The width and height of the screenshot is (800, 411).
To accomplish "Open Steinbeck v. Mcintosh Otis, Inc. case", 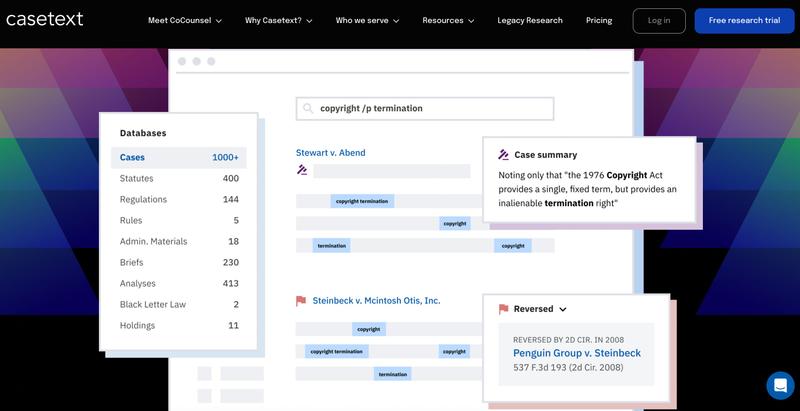I will point(376,301).
